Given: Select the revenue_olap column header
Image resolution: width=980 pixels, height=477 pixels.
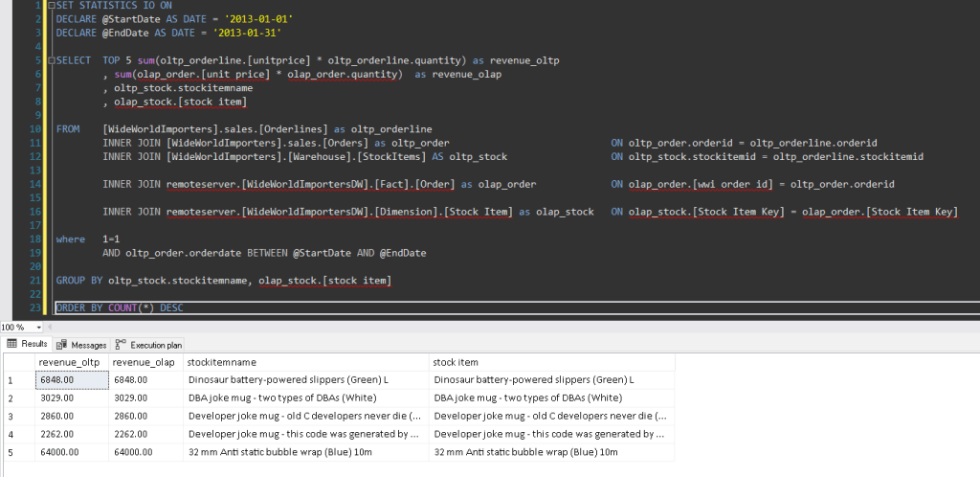Looking at the screenshot, I should click(146, 363).
